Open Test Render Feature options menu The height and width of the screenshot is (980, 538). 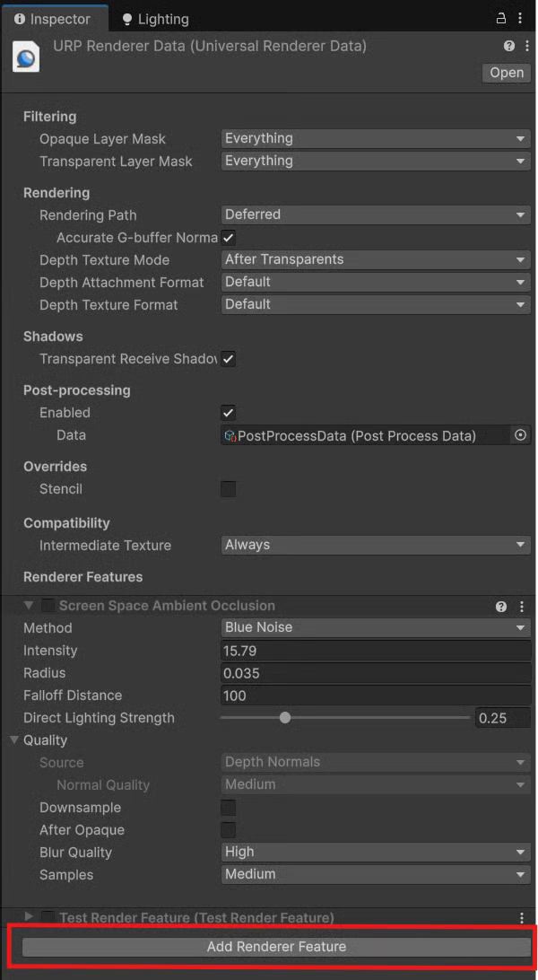(x=522, y=917)
